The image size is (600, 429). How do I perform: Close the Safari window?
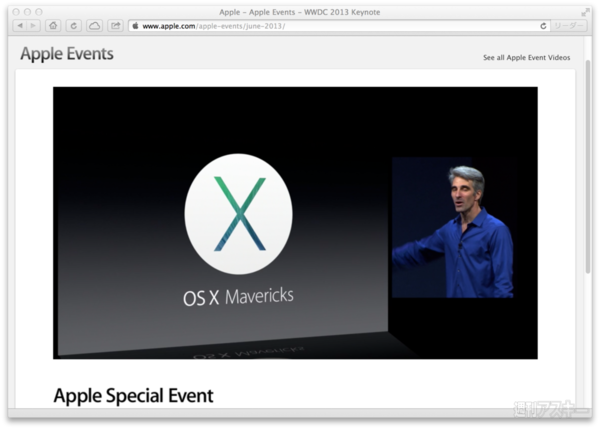[x=16, y=12]
